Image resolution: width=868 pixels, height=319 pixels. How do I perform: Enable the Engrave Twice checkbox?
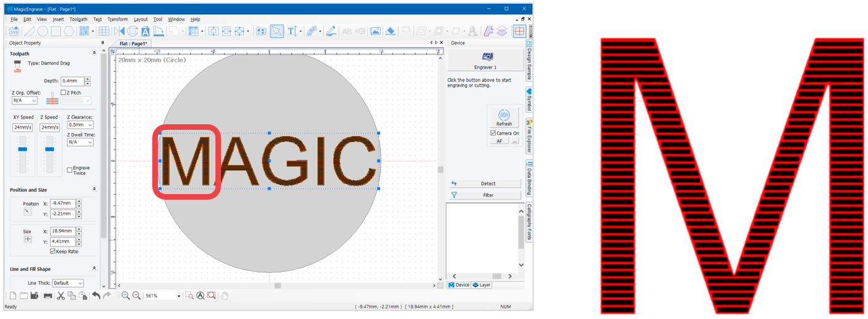tap(69, 170)
